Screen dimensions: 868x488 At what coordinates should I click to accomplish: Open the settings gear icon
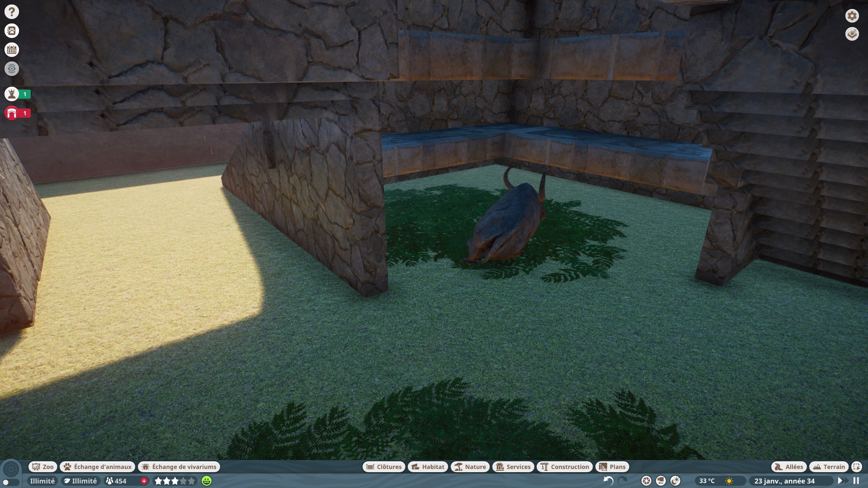click(852, 16)
